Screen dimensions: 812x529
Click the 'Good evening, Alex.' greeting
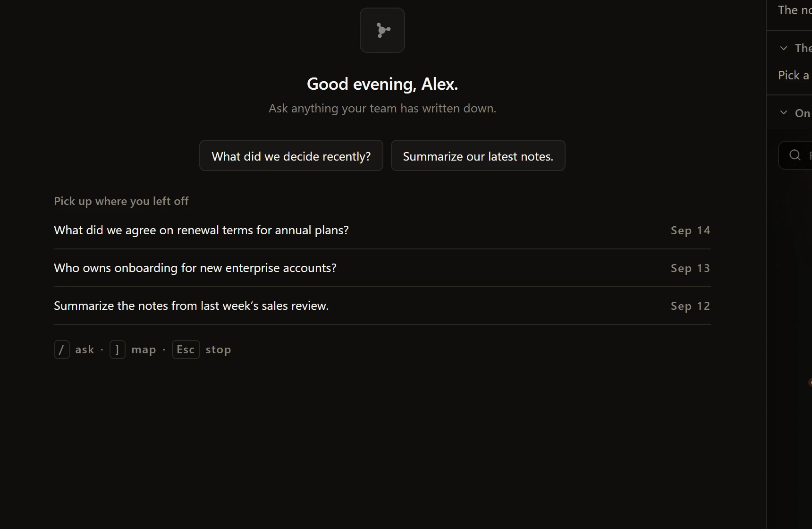[382, 84]
